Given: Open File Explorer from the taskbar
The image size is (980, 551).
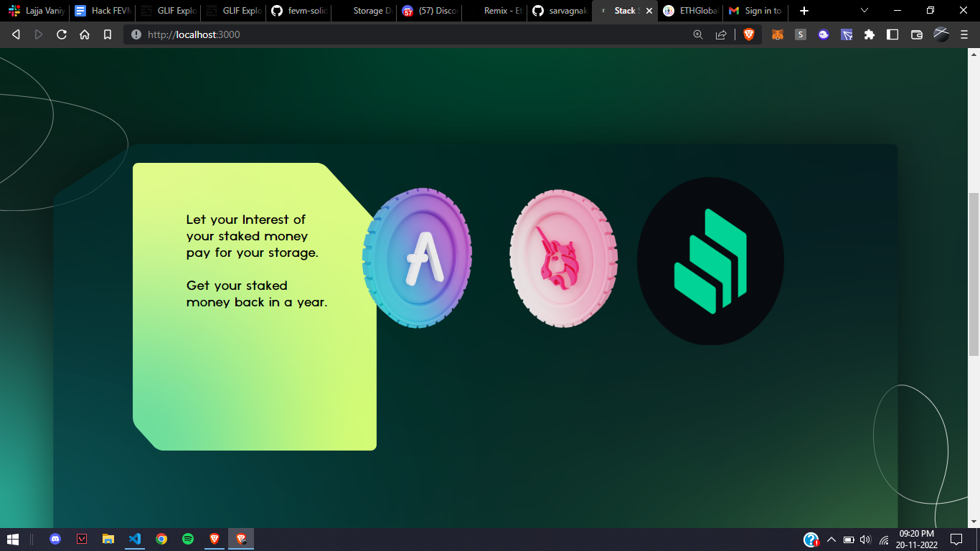Looking at the screenshot, I should coord(108,539).
